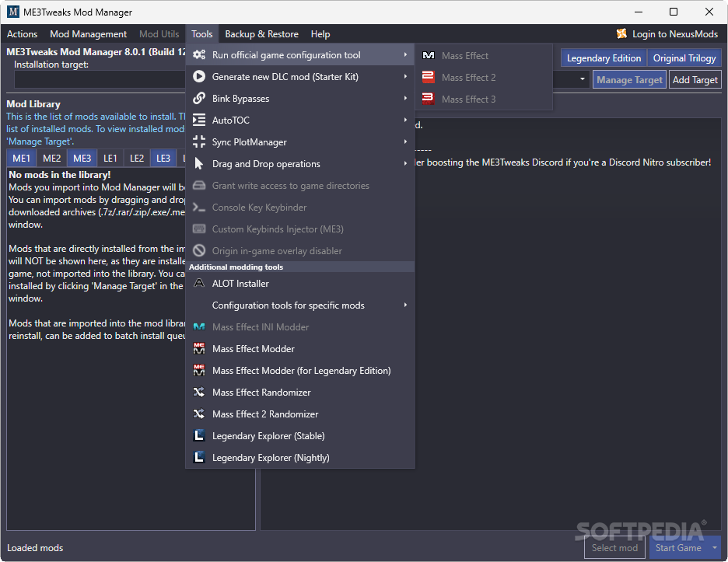Click the Legendary Explorer (Stable) L icon
The height and width of the screenshot is (562, 728).
[199, 436]
